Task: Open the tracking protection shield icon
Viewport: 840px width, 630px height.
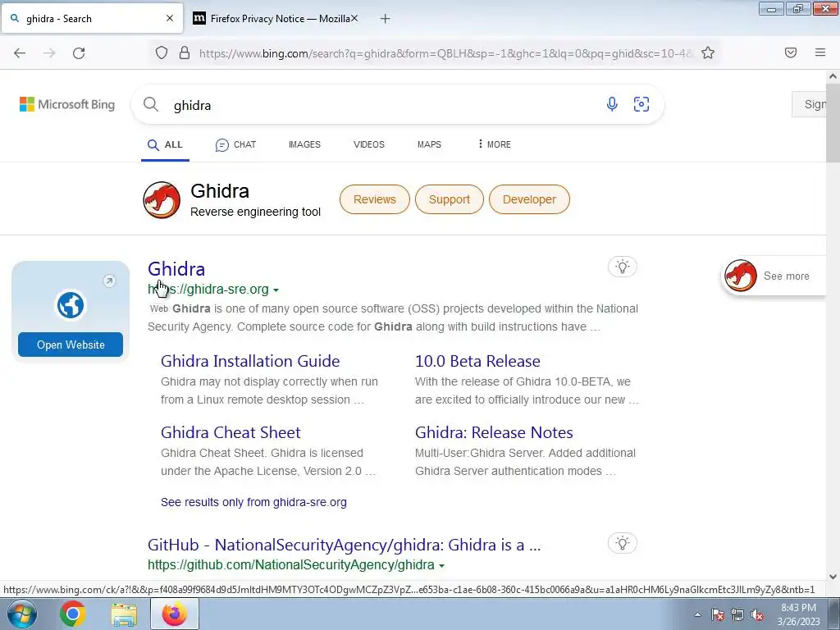Action: tap(162, 52)
